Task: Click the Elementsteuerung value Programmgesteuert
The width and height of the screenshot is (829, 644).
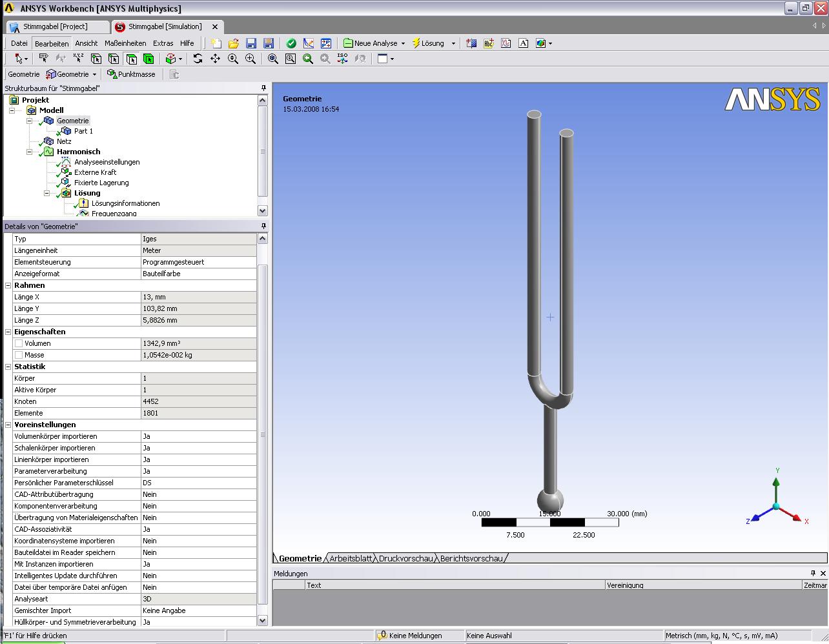Action: point(199,262)
